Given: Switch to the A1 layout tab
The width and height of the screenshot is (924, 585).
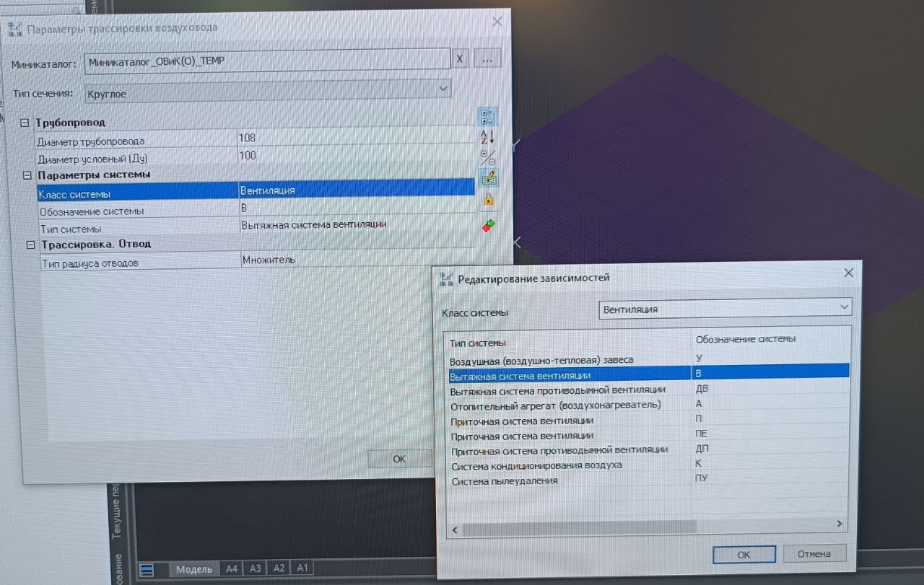Looking at the screenshot, I should 302,568.
